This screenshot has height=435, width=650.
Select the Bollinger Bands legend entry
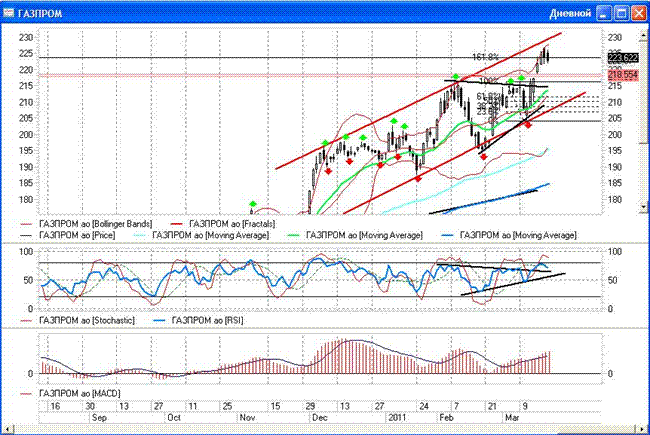86,224
